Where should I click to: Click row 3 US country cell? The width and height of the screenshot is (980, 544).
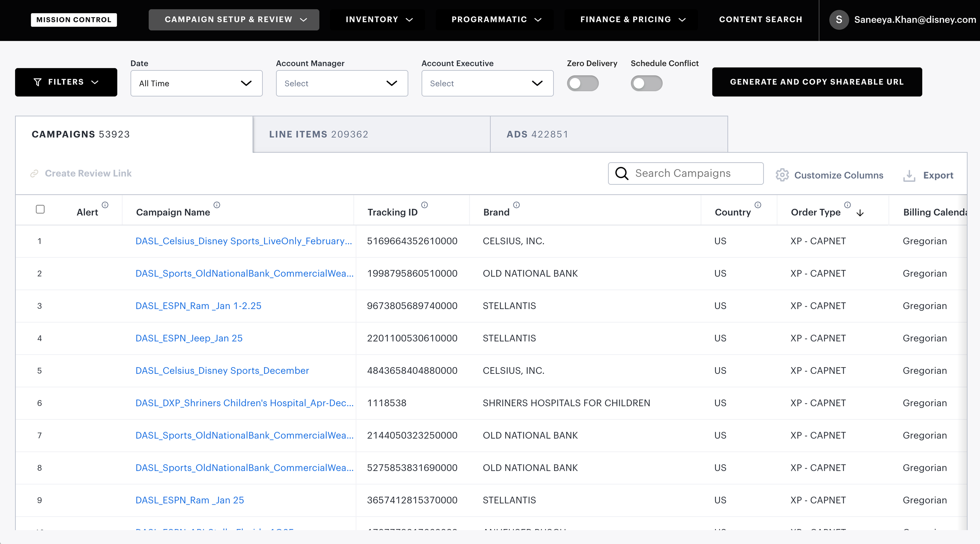(720, 306)
